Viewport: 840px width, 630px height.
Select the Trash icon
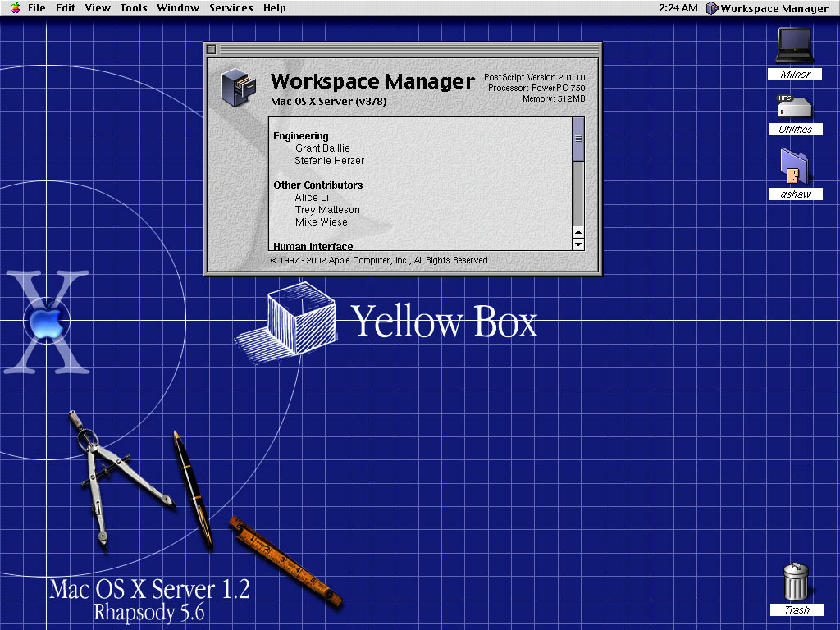[x=796, y=582]
